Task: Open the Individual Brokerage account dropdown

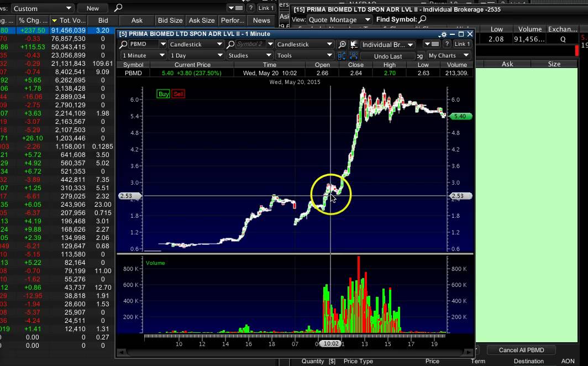Action: click(388, 45)
